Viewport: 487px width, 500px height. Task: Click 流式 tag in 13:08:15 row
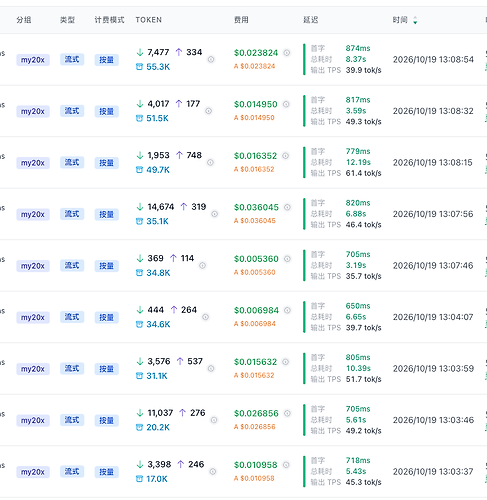(x=72, y=162)
